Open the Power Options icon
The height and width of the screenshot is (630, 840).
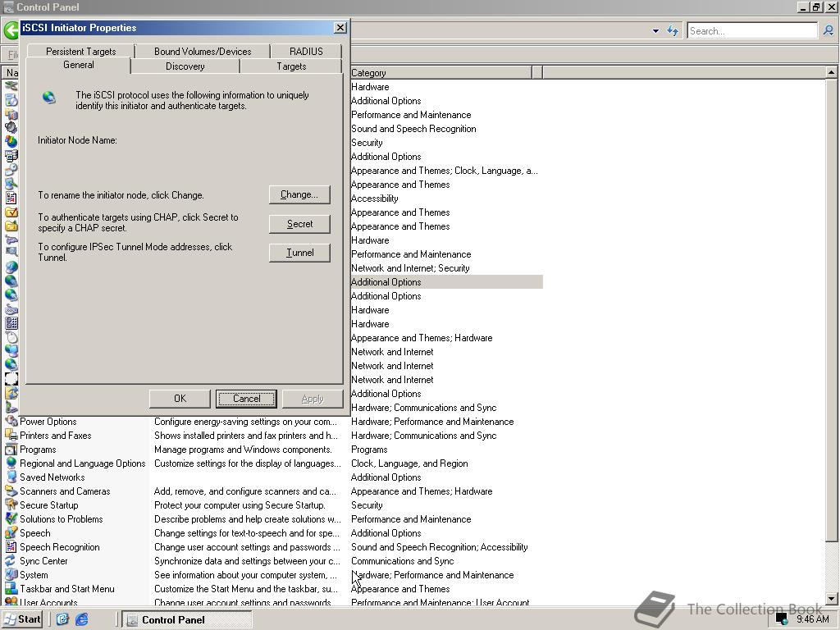(x=11, y=422)
